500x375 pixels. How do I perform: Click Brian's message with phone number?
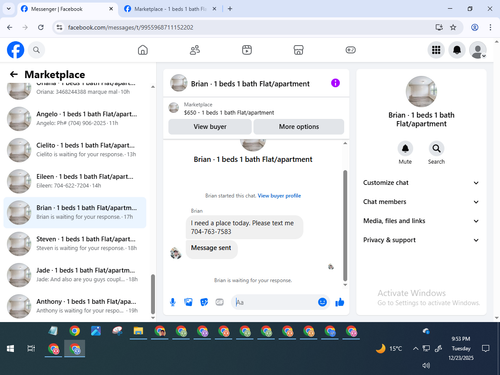tap(244, 227)
